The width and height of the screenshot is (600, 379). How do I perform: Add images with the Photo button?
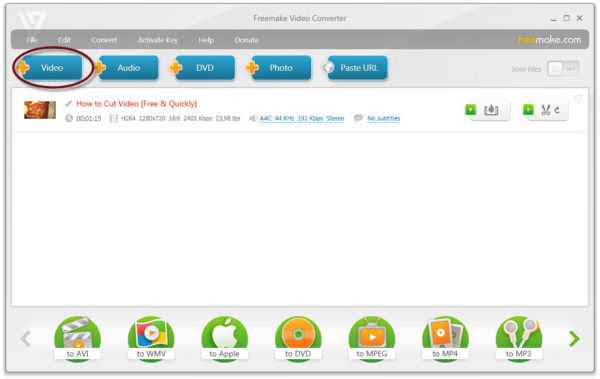coord(280,68)
